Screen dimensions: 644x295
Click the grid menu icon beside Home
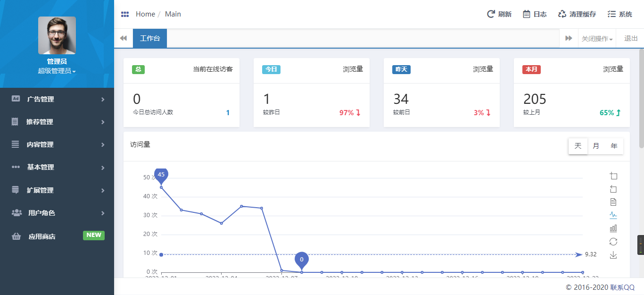point(125,14)
